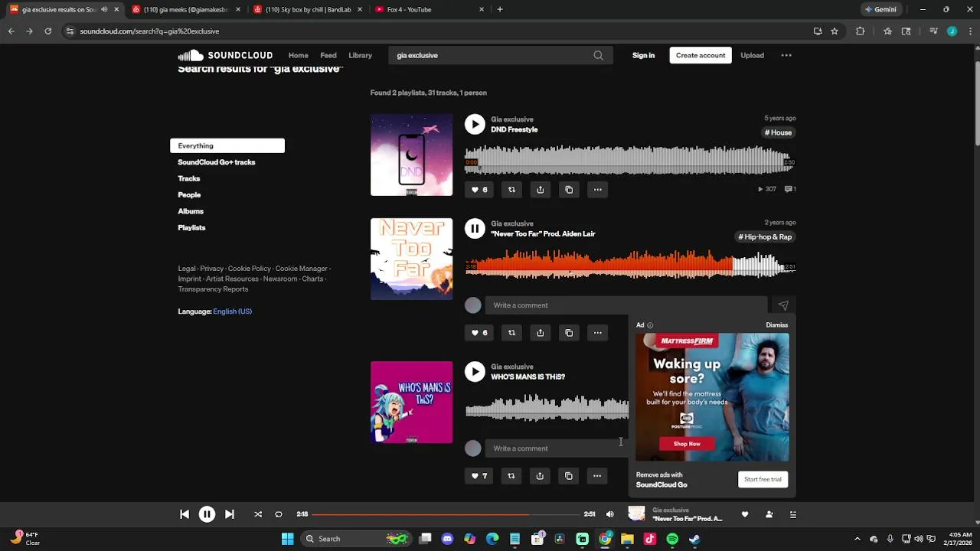Copy link for WHO'S MANS IS THIS?

coord(569,476)
